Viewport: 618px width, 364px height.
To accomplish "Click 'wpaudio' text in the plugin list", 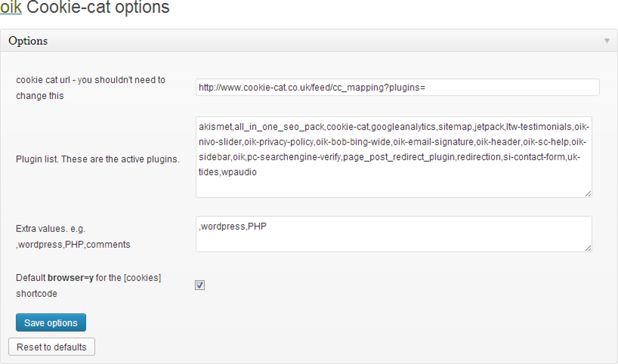I will 240,173.
